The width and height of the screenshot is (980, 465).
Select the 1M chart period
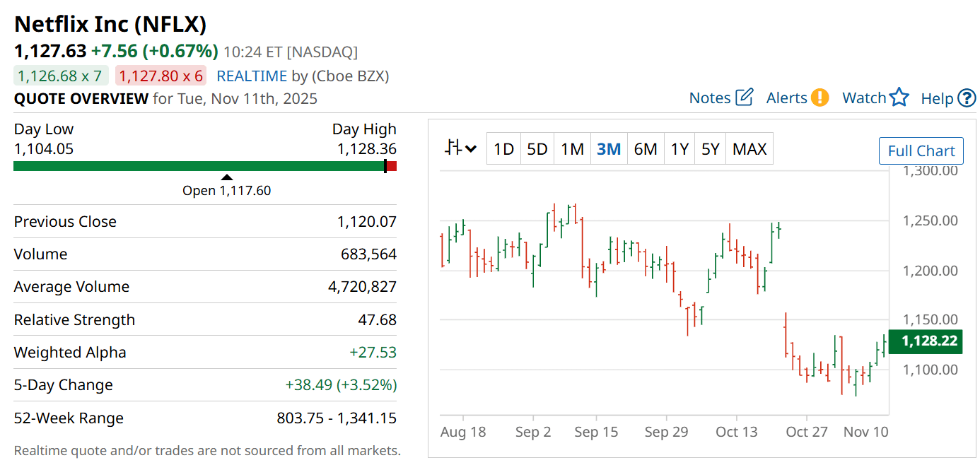(572, 149)
